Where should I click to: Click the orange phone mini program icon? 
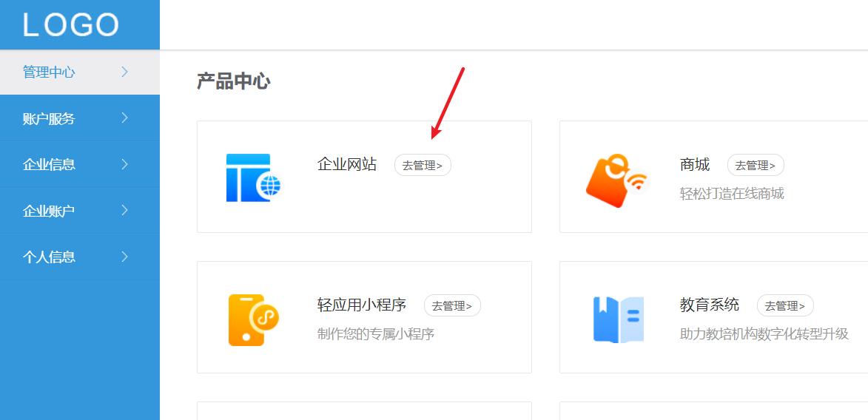(x=254, y=320)
